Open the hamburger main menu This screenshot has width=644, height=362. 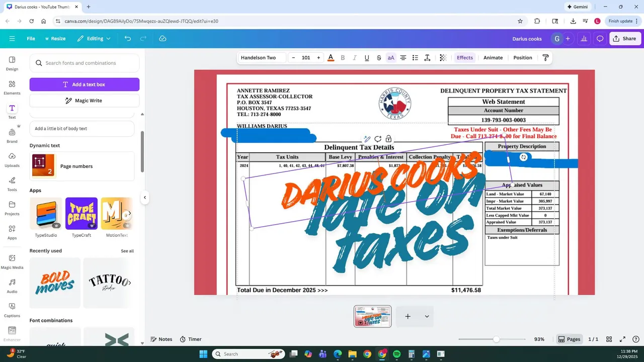[x=12, y=39]
